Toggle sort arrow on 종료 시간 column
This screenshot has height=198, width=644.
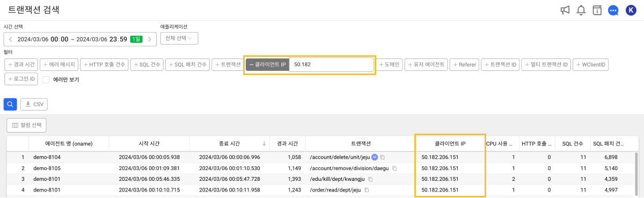point(264,143)
